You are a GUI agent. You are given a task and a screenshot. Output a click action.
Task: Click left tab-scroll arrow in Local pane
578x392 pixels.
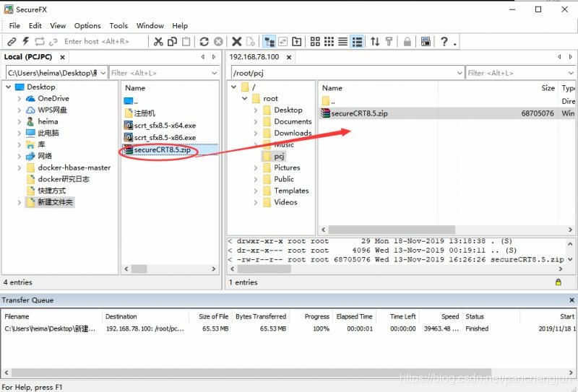202,57
